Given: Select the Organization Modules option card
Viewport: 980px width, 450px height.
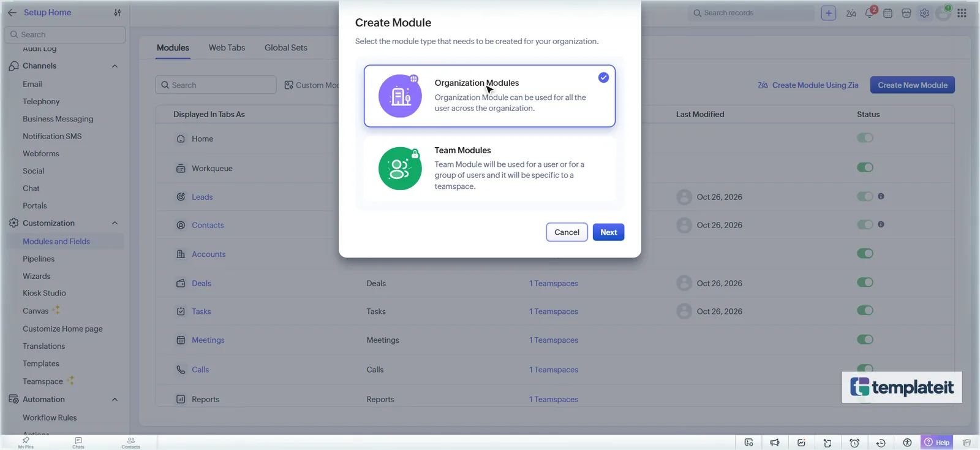Looking at the screenshot, I should (489, 96).
